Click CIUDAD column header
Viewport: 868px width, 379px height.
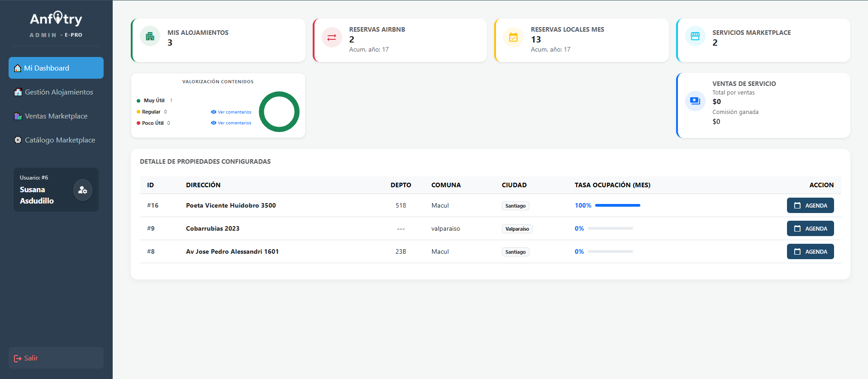point(514,185)
